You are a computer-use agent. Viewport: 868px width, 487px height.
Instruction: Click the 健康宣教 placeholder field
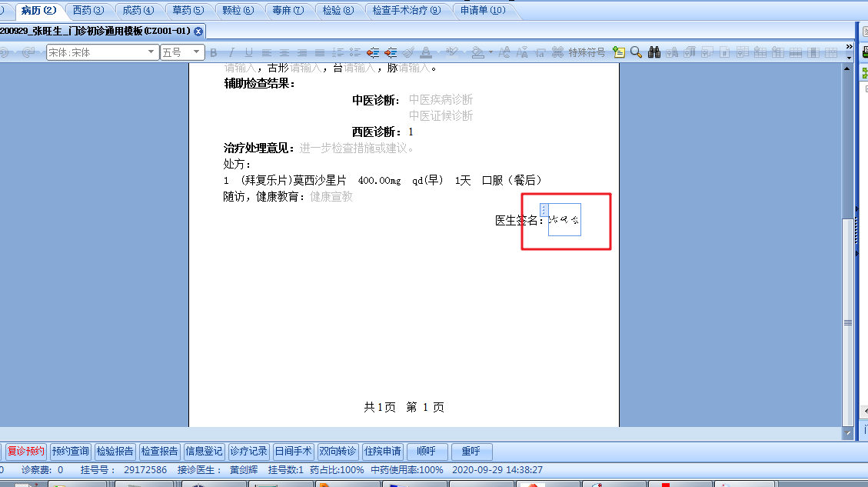point(331,197)
